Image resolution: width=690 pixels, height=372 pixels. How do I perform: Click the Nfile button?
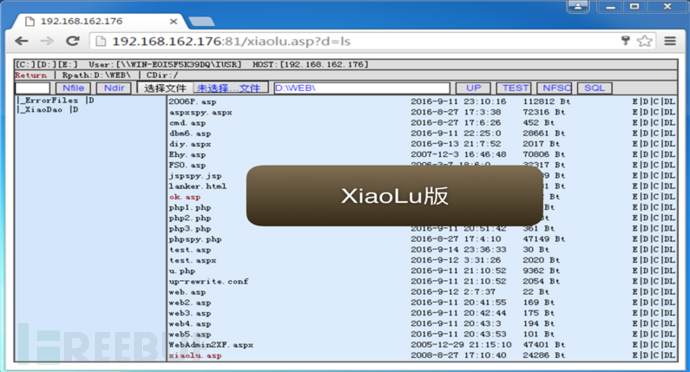pos(73,88)
